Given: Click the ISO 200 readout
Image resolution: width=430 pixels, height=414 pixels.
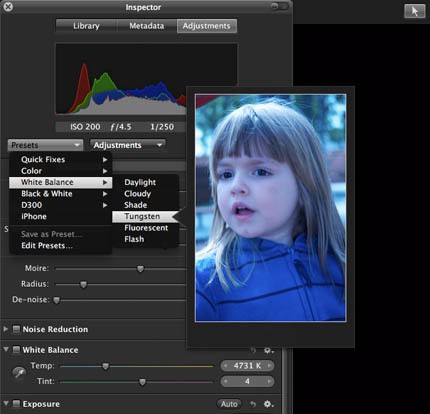Looking at the screenshot, I should click(x=85, y=127).
